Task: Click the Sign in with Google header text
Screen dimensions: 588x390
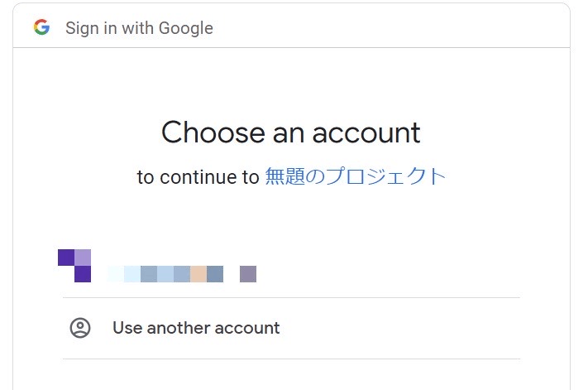Action: click(139, 28)
